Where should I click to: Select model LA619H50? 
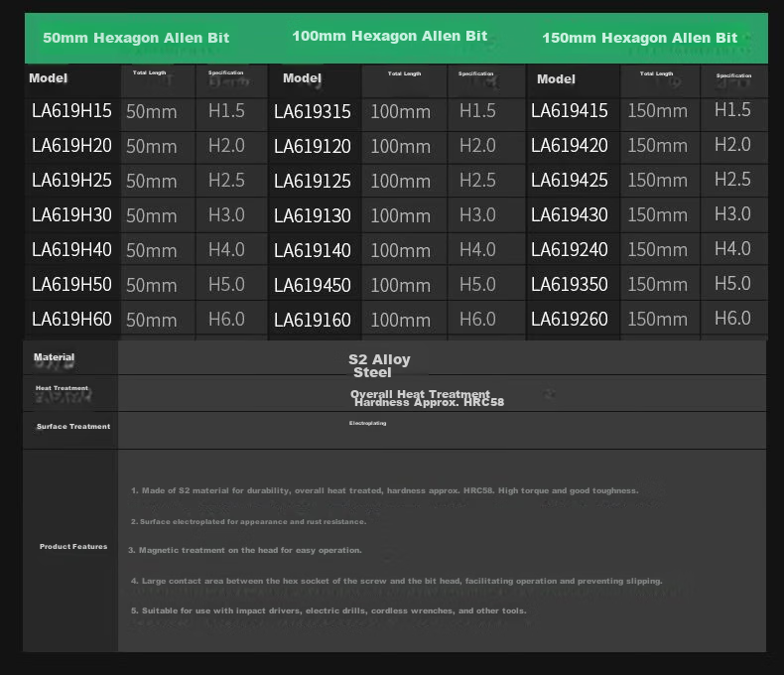(x=71, y=284)
